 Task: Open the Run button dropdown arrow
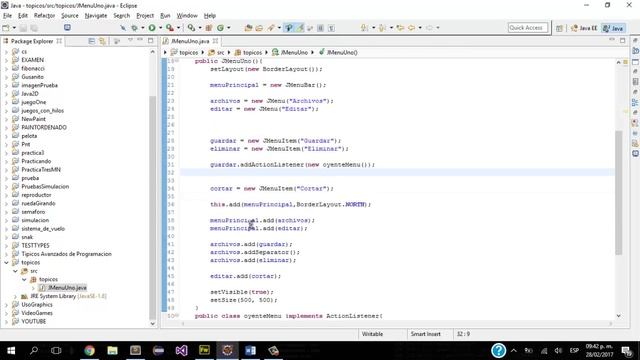[x=160, y=28]
